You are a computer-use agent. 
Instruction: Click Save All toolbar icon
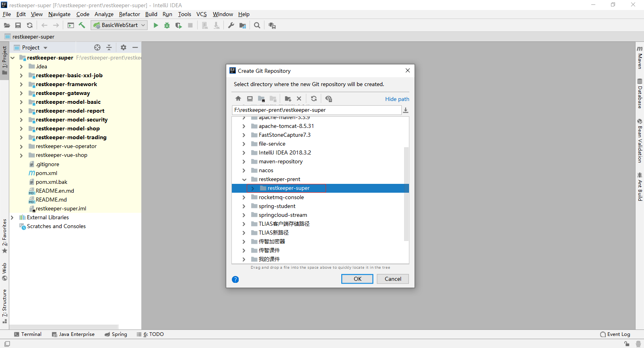tap(18, 25)
